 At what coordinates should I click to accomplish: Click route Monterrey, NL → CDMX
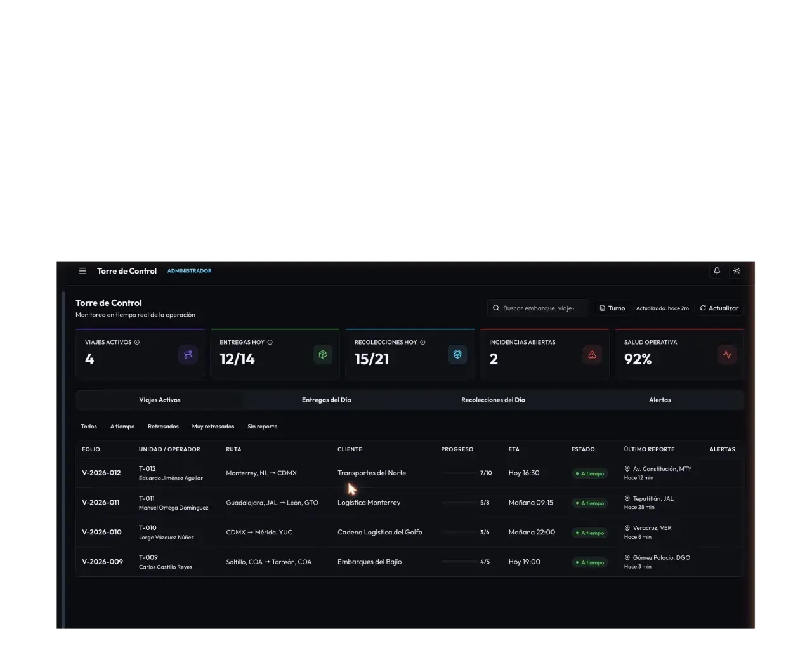(261, 473)
